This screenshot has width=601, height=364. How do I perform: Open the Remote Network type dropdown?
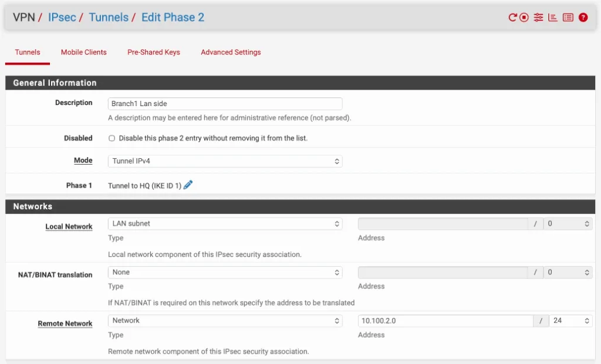pos(225,321)
